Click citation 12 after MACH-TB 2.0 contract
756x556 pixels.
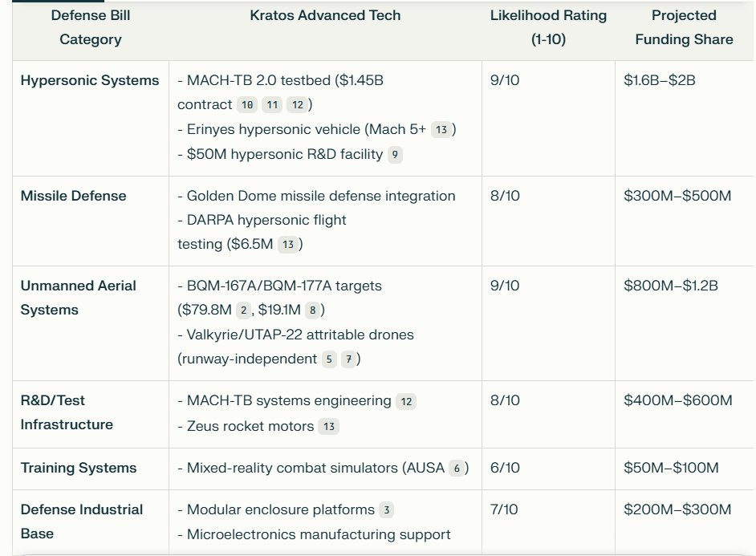pyautogui.click(x=298, y=104)
